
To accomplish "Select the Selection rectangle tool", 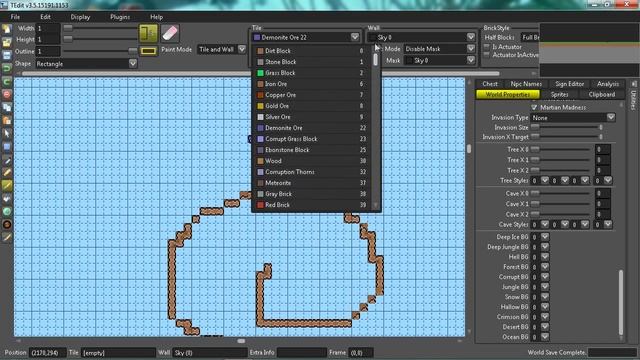I will pyautogui.click(x=7, y=147).
